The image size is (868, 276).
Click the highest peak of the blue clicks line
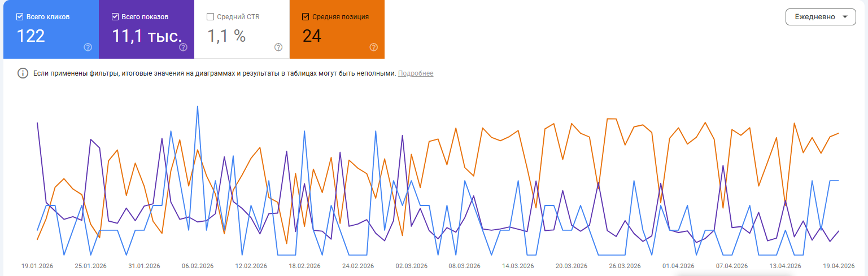pyautogui.click(x=198, y=106)
